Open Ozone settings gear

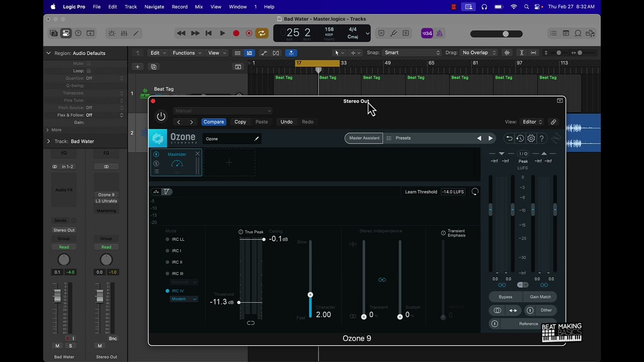pos(531,138)
